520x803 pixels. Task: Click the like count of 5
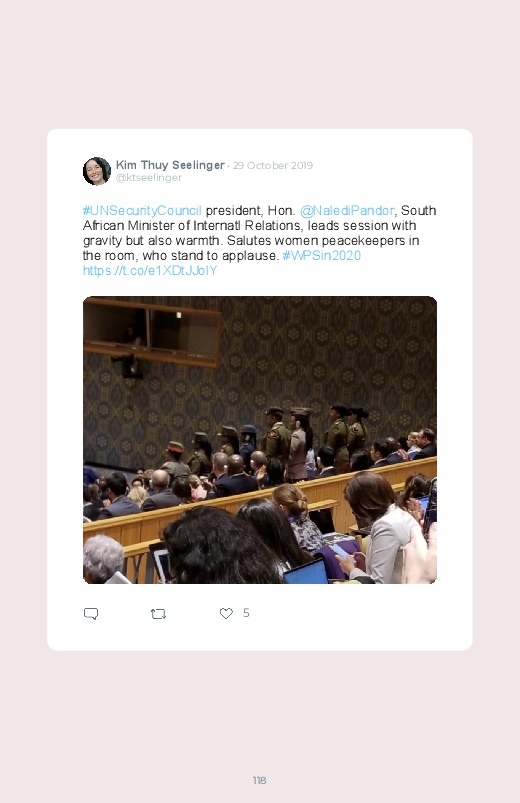point(246,613)
